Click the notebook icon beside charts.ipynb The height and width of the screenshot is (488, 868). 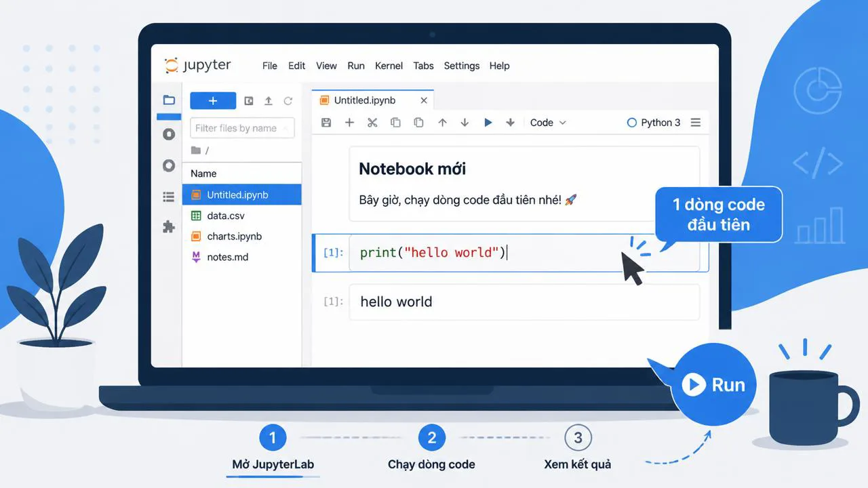[x=196, y=237]
